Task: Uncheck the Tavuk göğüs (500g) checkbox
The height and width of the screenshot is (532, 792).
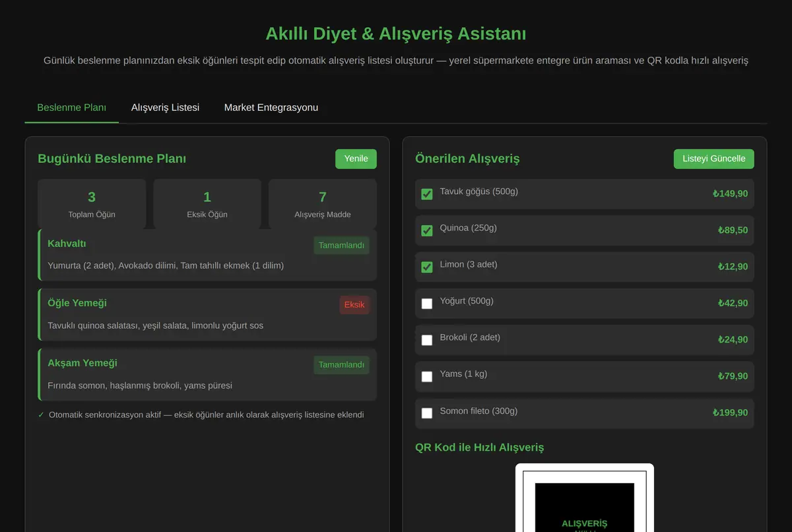Action: click(x=427, y=194)
